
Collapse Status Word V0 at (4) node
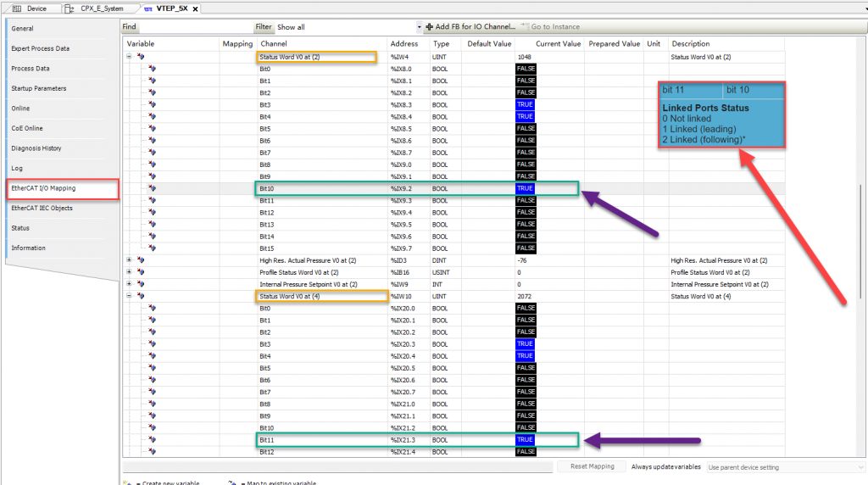pyautogui.click(x=129, y=296)
